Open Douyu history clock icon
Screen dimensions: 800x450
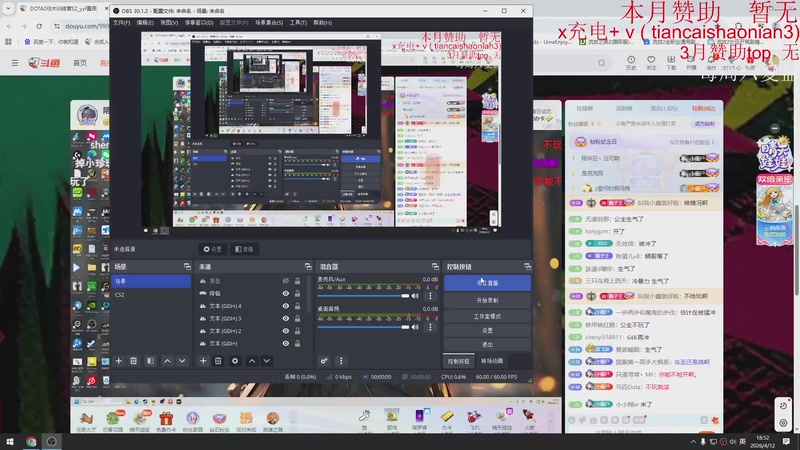631,62
